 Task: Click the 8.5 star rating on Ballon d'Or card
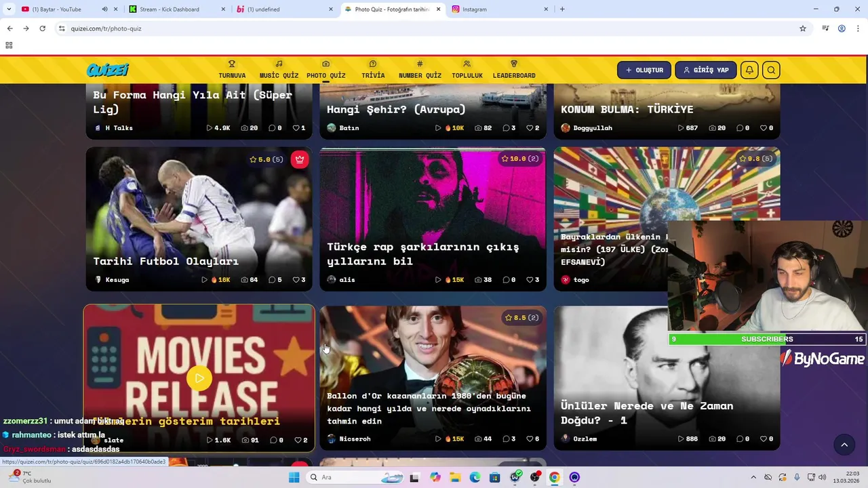point(521,317)
